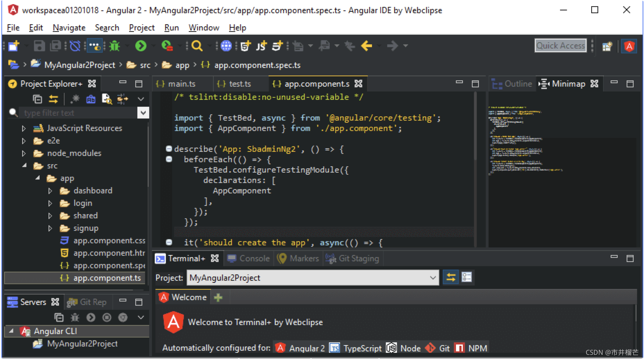644x359 pixels.
Task: Click the blue Ab briefcase icon
Action: (x=91, y=99)
